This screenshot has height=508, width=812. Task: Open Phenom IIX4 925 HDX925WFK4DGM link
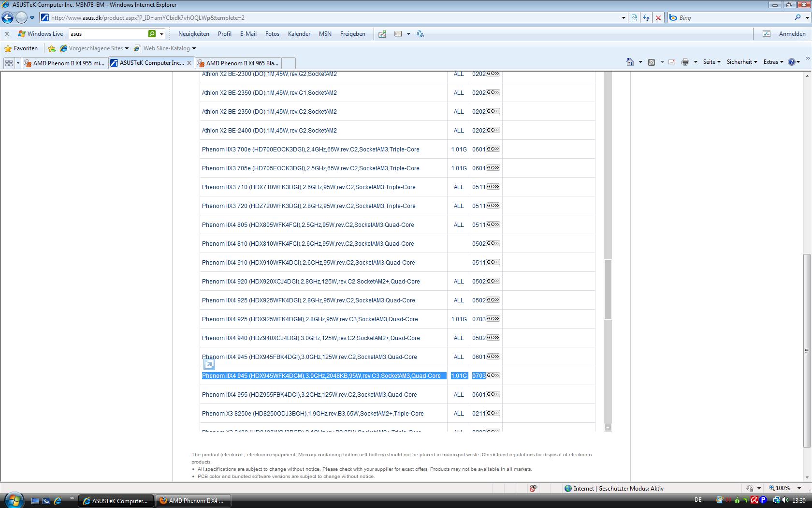pos(310,319)
